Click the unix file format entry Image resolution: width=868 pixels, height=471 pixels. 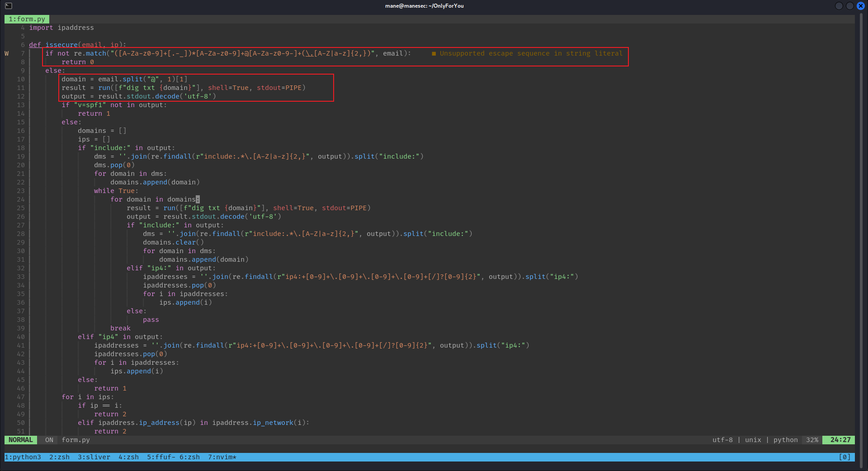click(753, 440)
